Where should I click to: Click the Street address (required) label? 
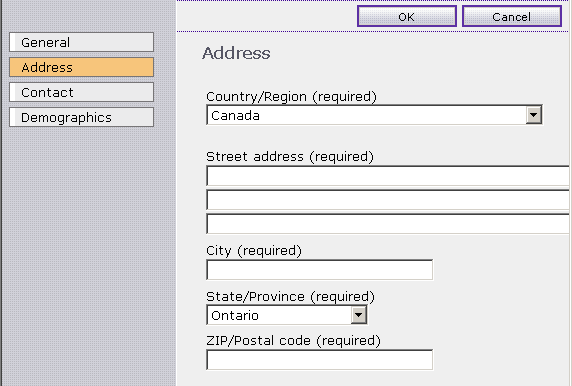coord(290,157)
